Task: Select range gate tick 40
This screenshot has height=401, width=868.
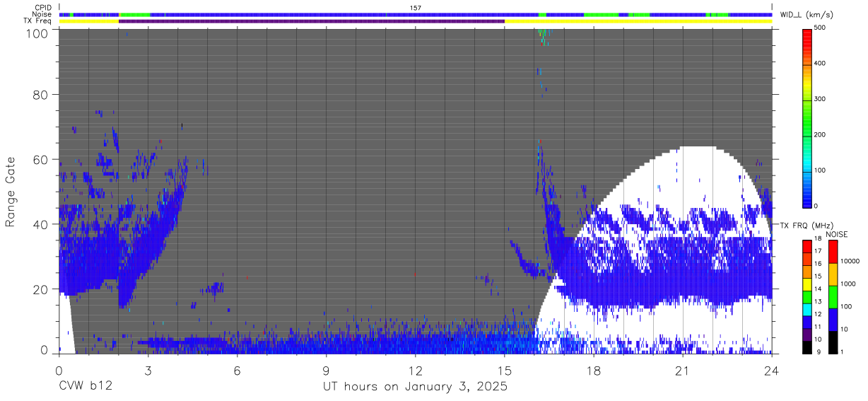Action: coord(40,225)
